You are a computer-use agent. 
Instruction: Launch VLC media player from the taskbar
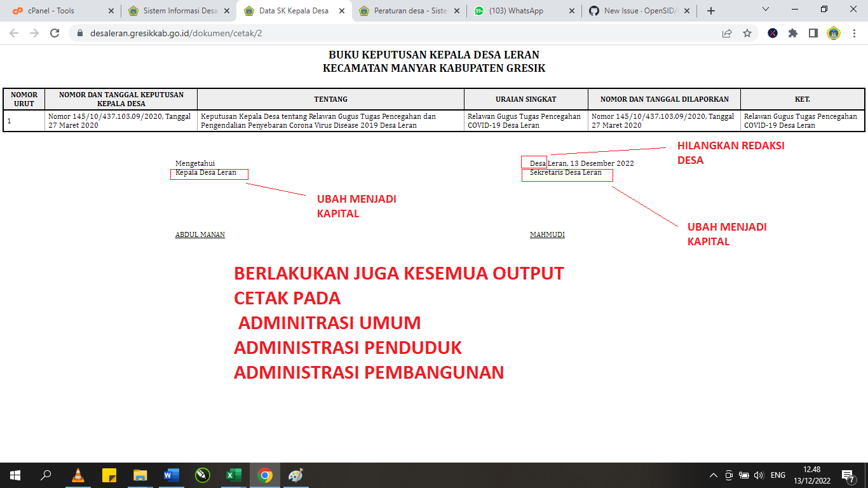click(78, 474)
